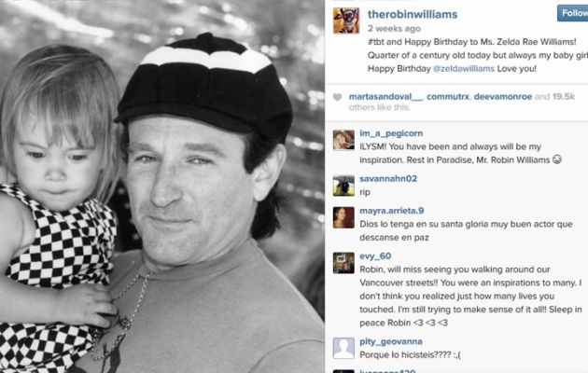This screenshot has width=588, height=373.
Task: View commutrx liker profile
Action: click(x=448, y=97)
